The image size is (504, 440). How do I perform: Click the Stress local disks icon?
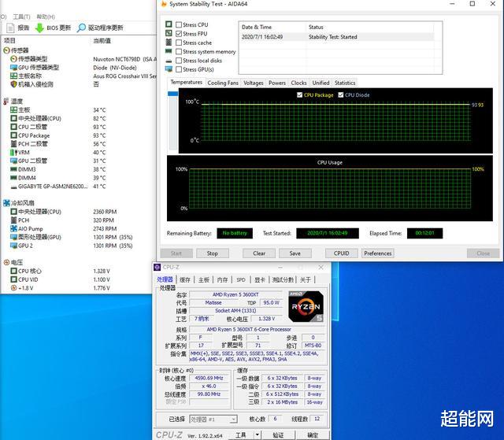[x=169, y=61]
